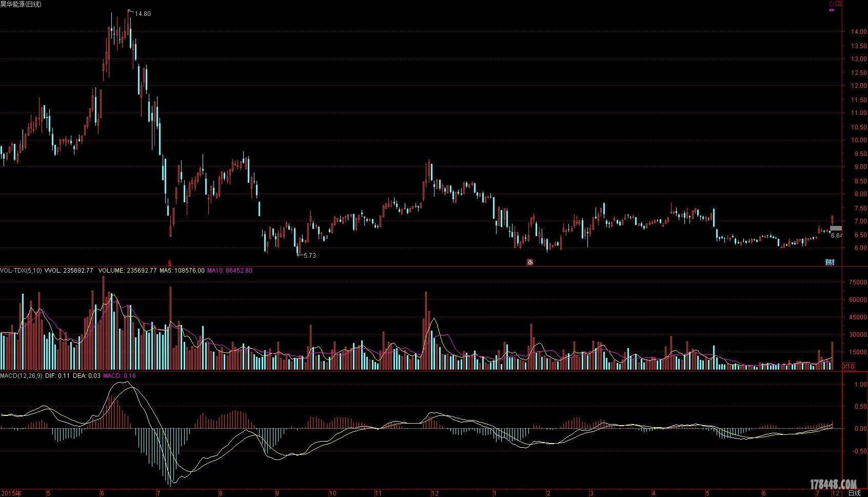868x497 pixels.
Task: Click the diamond icon above the price axis
Action: pyautogui.click(x=832, y=4)
